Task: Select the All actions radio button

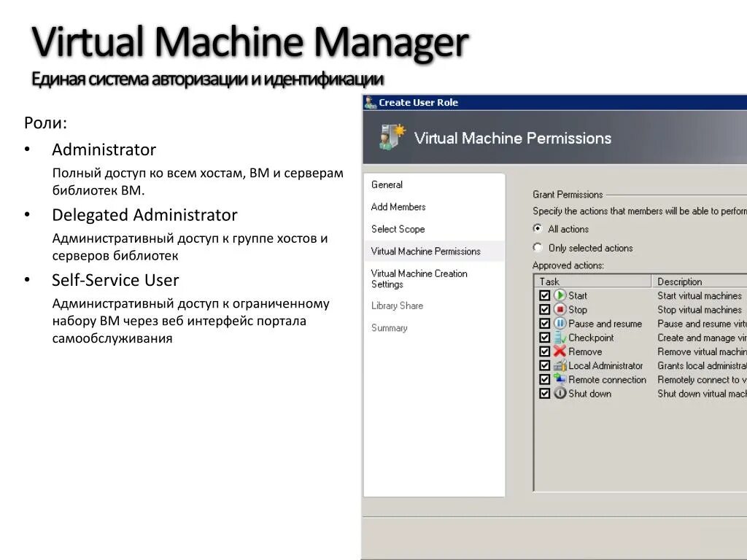Action: point(538,228)
